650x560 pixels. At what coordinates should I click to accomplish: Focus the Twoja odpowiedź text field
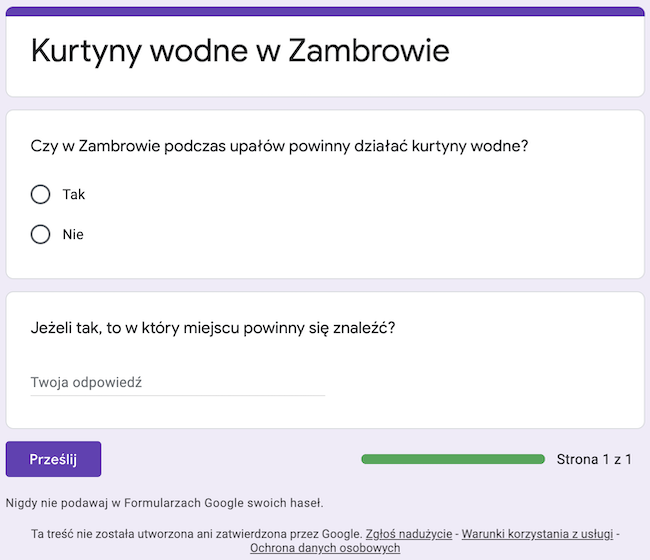pyautogui.click(x=177, y=382)
